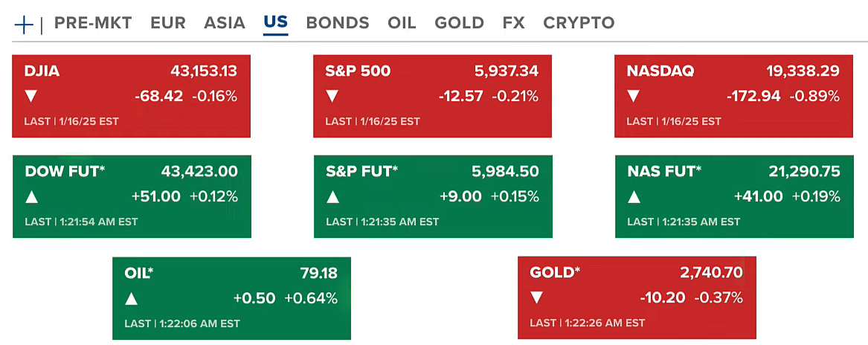Open the S&P FUT futures link

coord(361,172)
